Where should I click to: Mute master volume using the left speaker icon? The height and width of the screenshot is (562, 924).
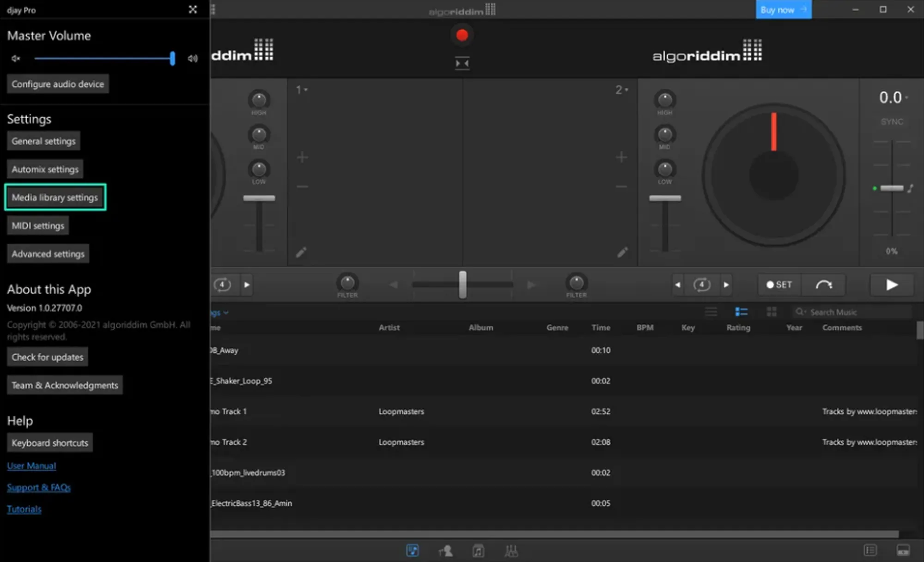click(15, 58)
